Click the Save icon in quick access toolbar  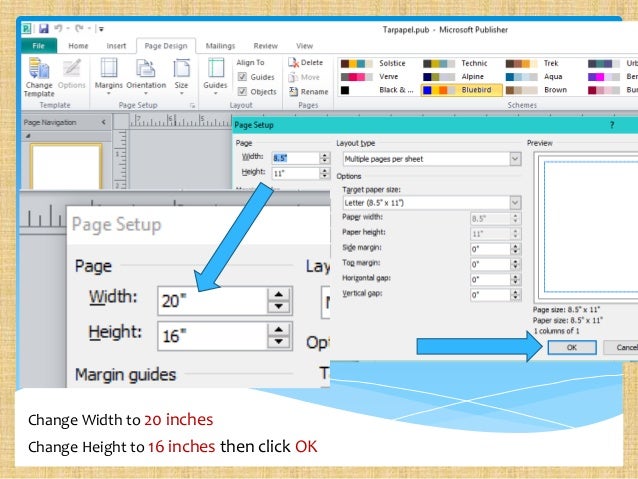pos(44,28)
